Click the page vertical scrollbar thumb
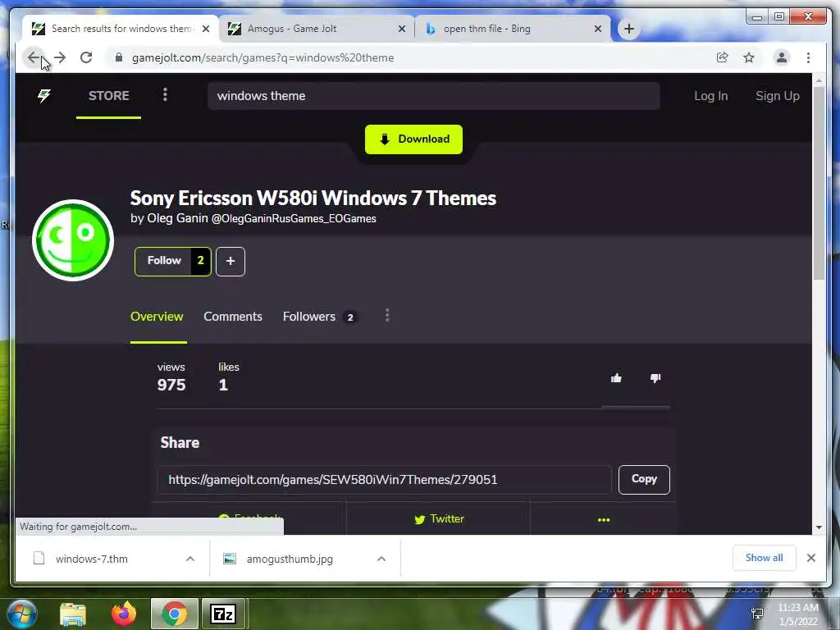 819,182
